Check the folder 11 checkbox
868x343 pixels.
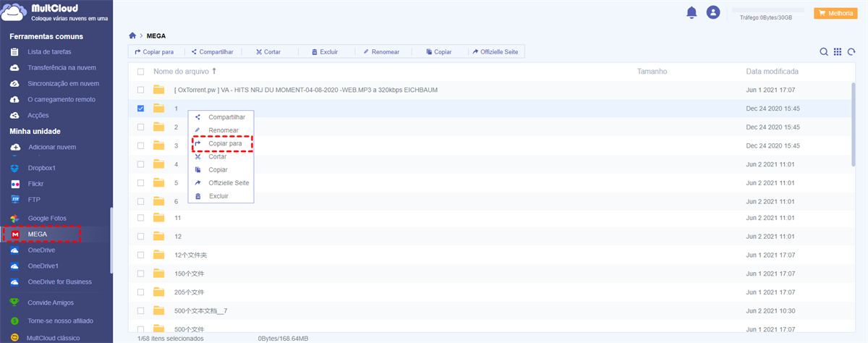pos(140,218)
